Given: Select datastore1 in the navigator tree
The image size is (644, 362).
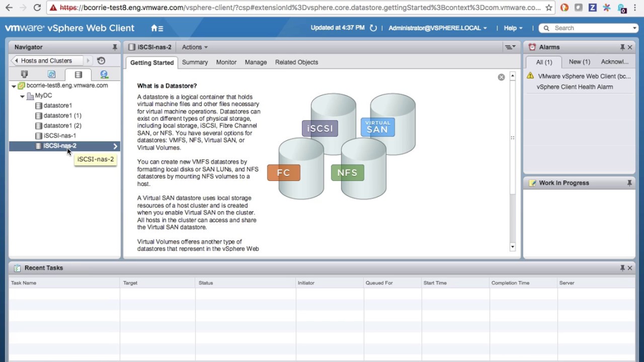Looking at the screenshot, I should pyautogui.click(x=57, y=106).
